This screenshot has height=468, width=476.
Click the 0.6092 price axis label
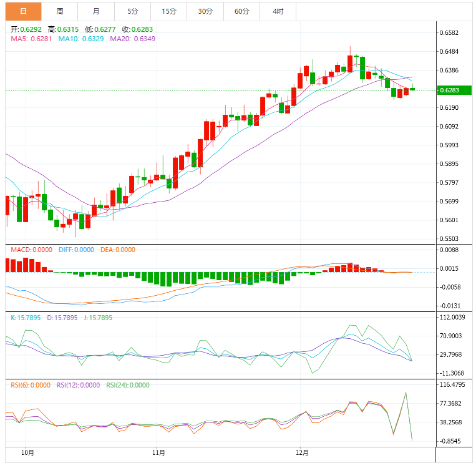tap(449, 126)
